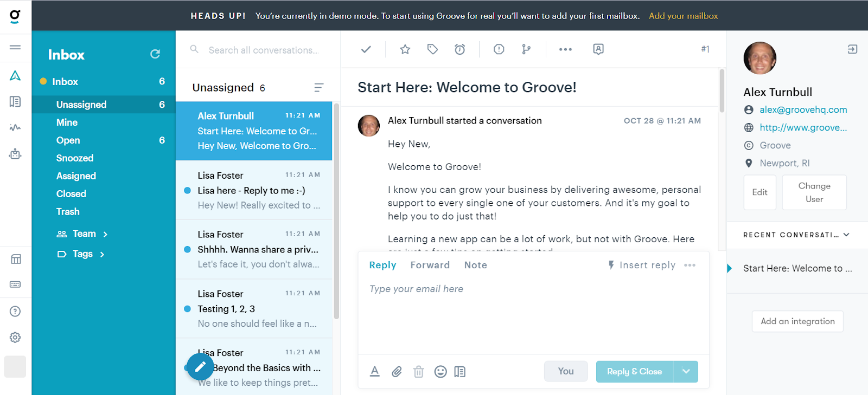Collapse the contact sidebar with exit icon
This screenshot has height=395, width=868.
[x=853, y=49]
